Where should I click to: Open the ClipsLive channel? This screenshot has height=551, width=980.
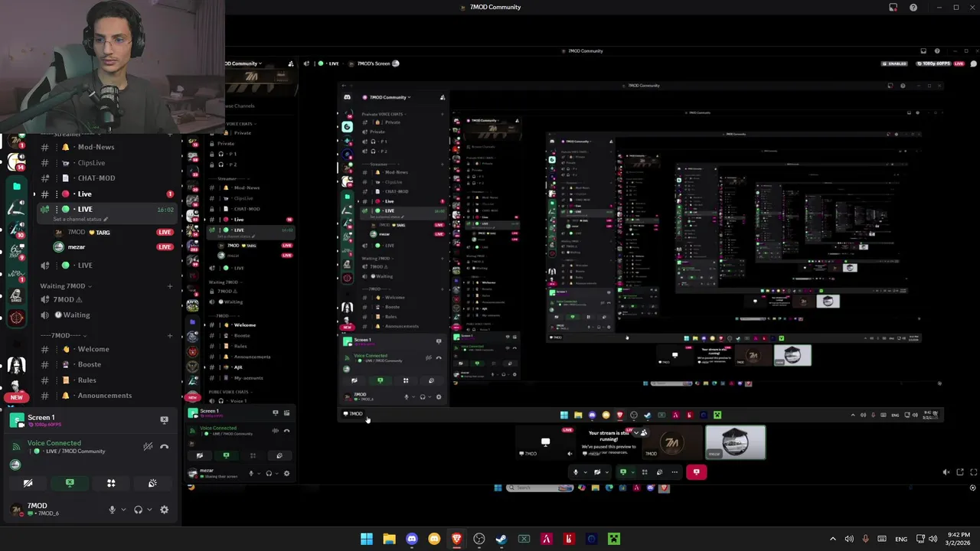tap(107, 163)
